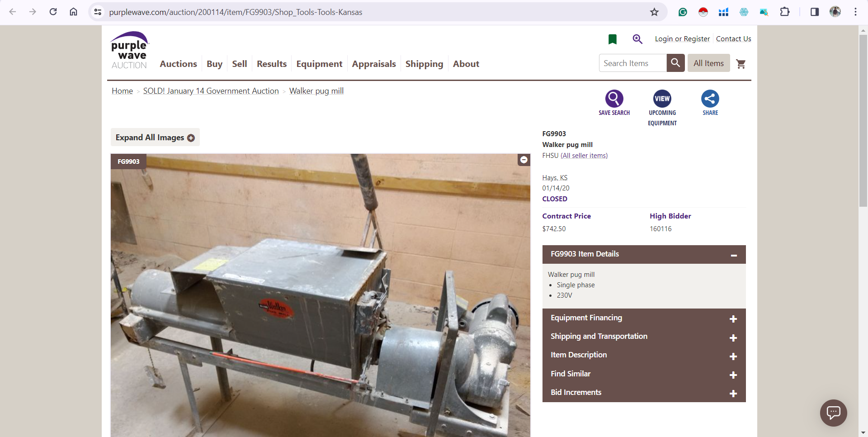Toggle the browser side panel icon
This screenshot has height=437, width=868.
click(x=815, y=12)
